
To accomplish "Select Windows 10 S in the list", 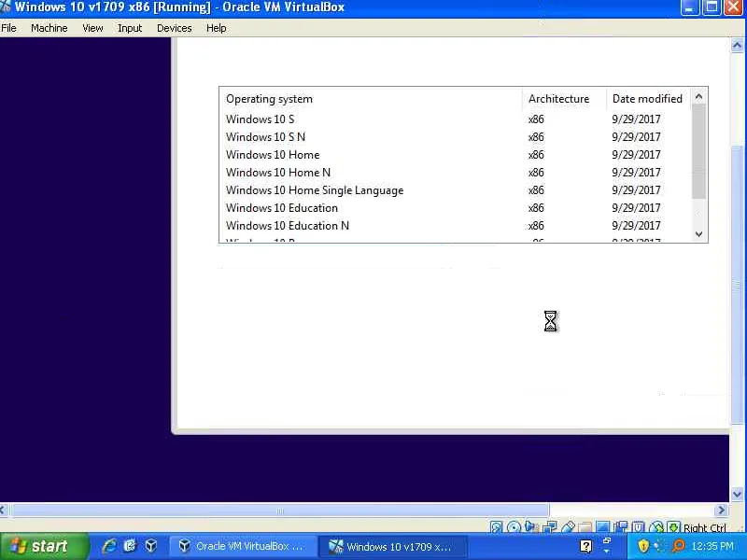I will click(x=456, y=119).
